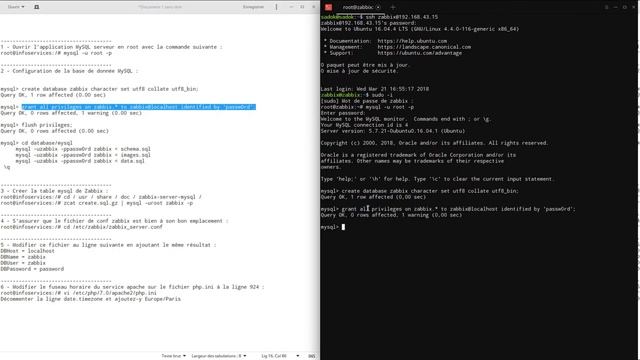Open the Largeur des tabulations dropdown

(218, 356)
